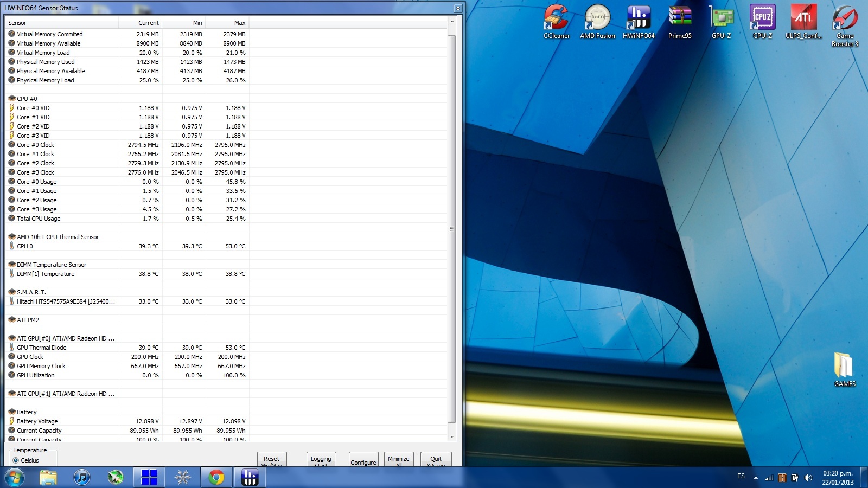Launch the CPU-Z desktop shortcut
868x488 pixels.
(x=762, y=21)
